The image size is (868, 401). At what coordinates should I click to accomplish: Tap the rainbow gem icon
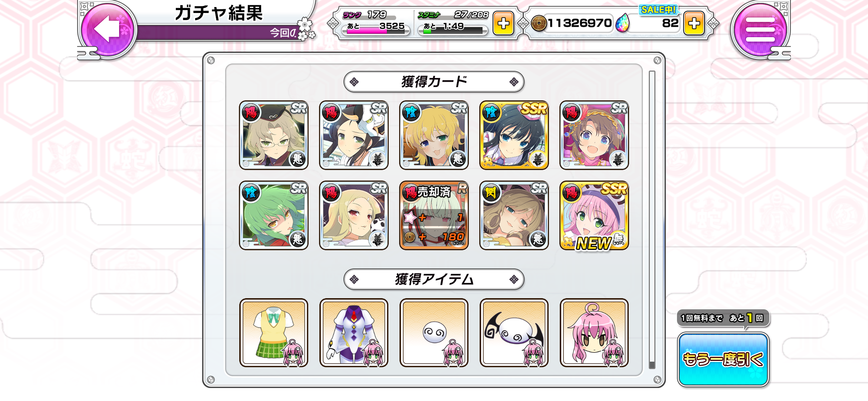(622, 23)
